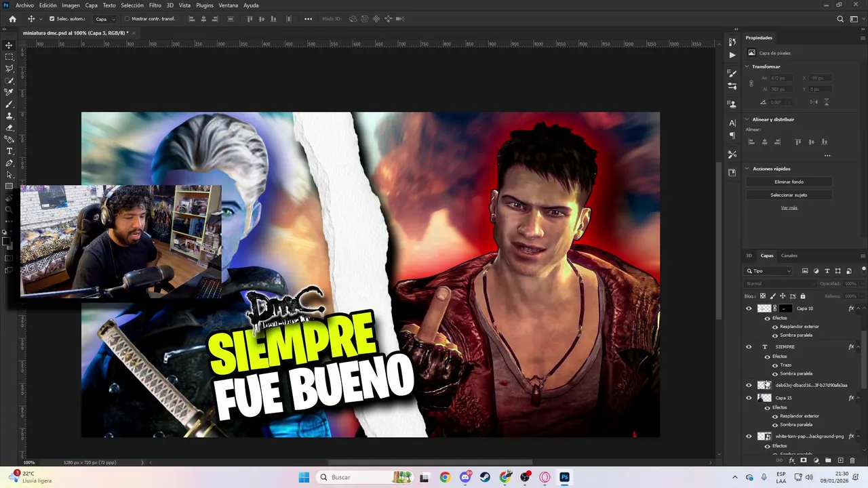The height and width of the screenshot is (488, 868).
Task: Hide the Capa 10 layer
Action: [x=749, y=308]
